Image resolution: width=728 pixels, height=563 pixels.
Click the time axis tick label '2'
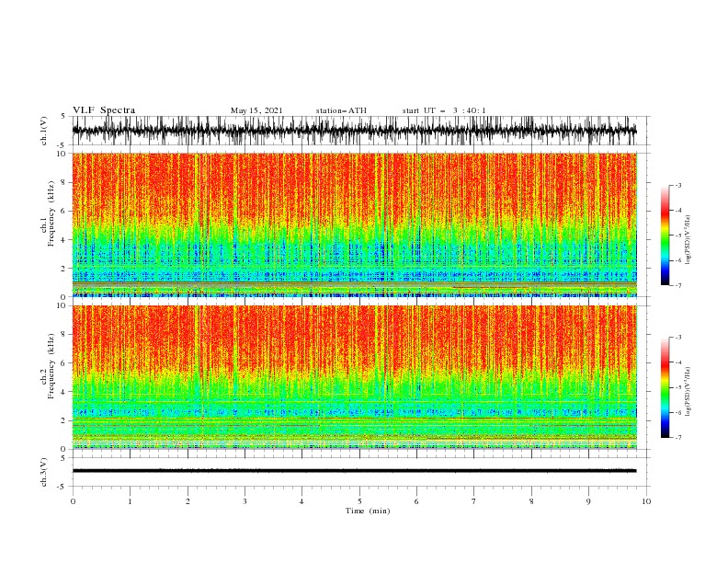coord(188,501)
